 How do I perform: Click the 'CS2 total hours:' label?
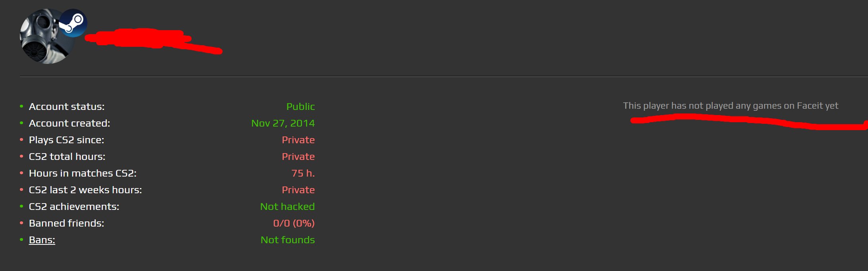(67, 157)
